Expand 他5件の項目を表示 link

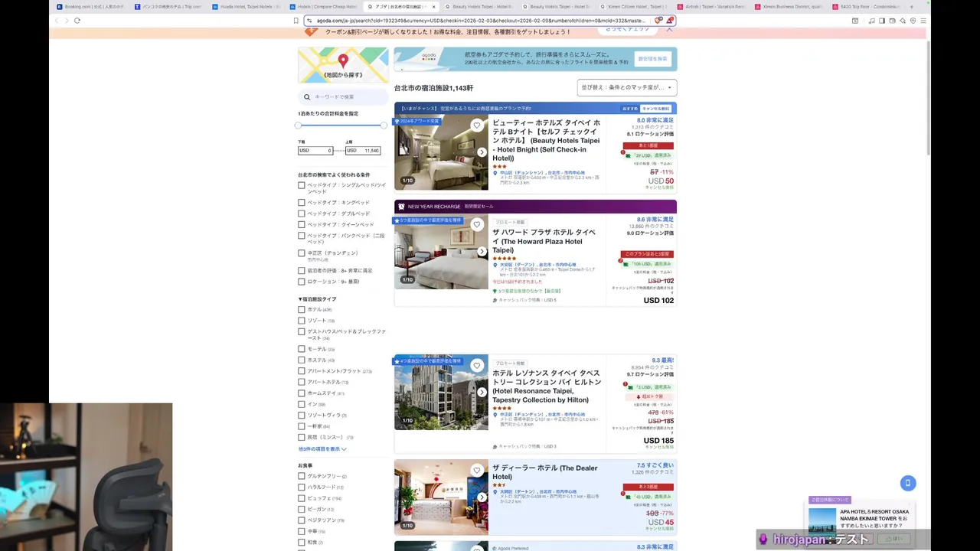[322, 449]
